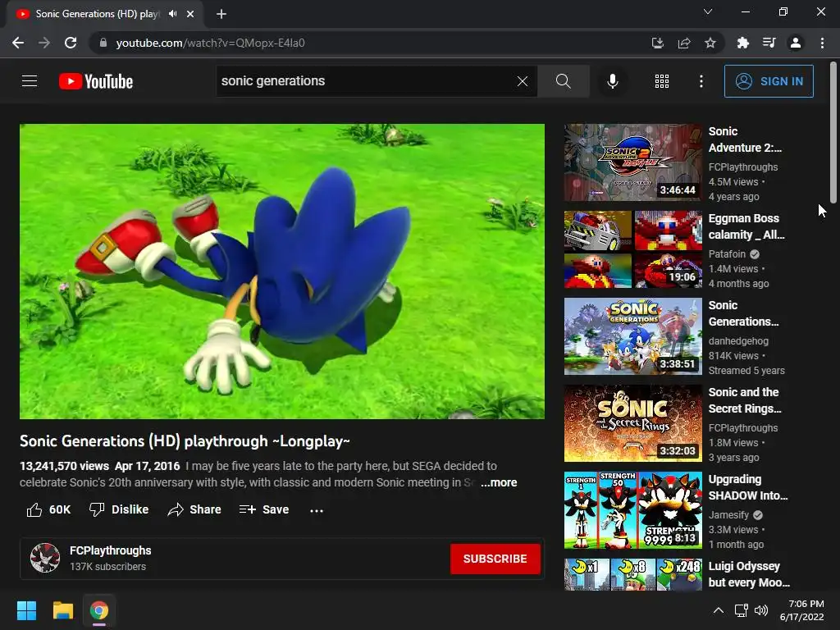840x630 pixels.
Task: Open Windows Start menu
Action: point(26,610)
